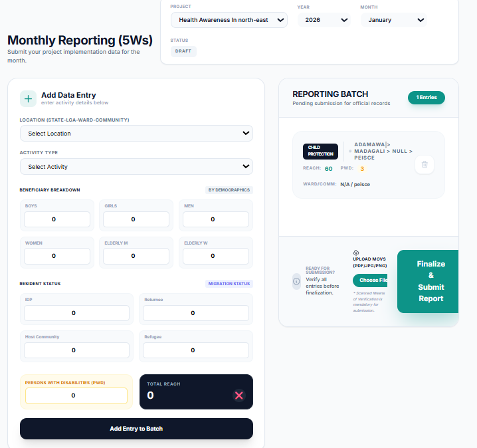Click the Returnee input field

196,313
